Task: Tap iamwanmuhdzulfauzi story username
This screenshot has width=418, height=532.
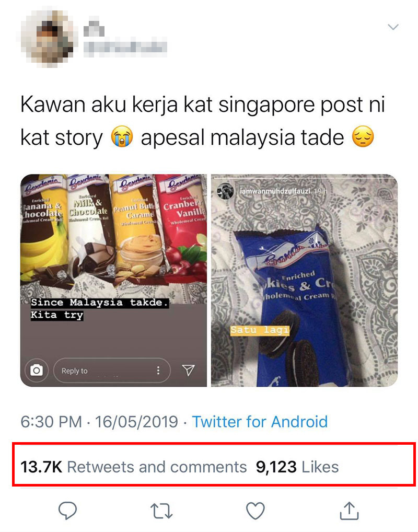Action: 275,191
